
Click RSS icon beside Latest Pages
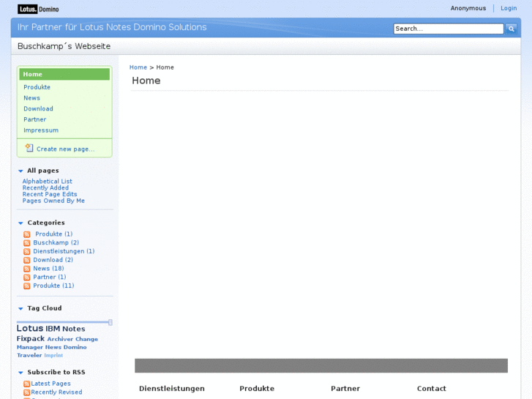(27, 384)
